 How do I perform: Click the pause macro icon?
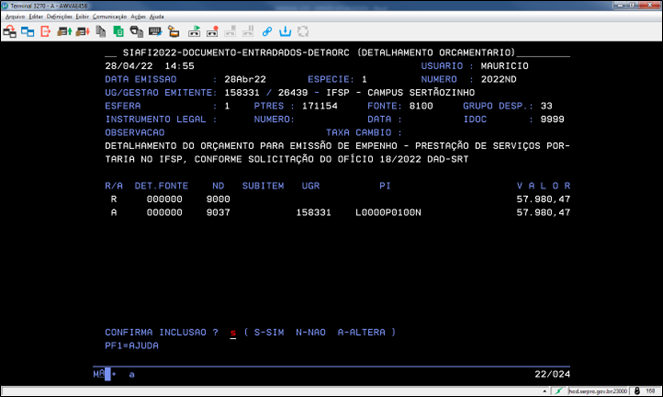coord(248,31)
